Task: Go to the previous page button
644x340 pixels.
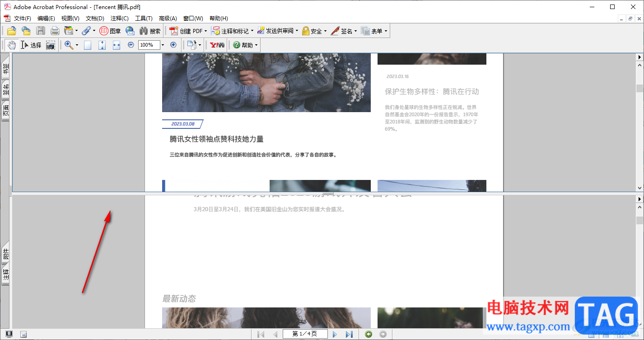Action: [275, 334]
